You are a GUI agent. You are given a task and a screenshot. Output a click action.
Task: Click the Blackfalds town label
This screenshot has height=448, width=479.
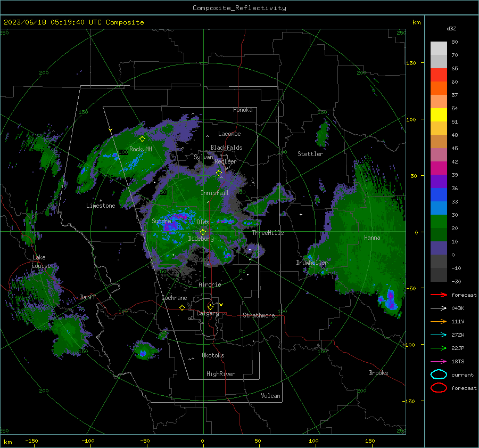[x=226, y=148]
